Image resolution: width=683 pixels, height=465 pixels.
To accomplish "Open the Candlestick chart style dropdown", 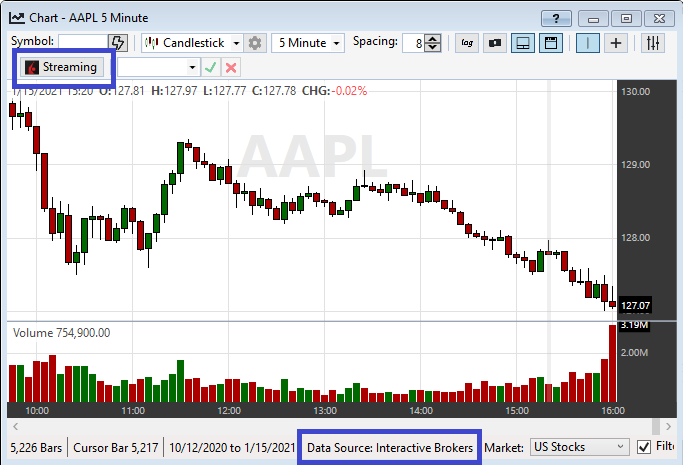I will tap(192, 43).
